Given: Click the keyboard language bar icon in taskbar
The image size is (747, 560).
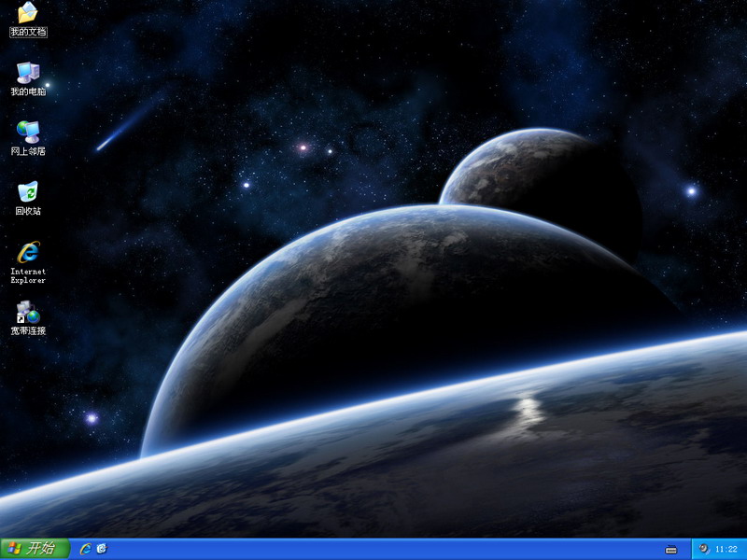Looking at the screenshot, I should coord(670,550).
